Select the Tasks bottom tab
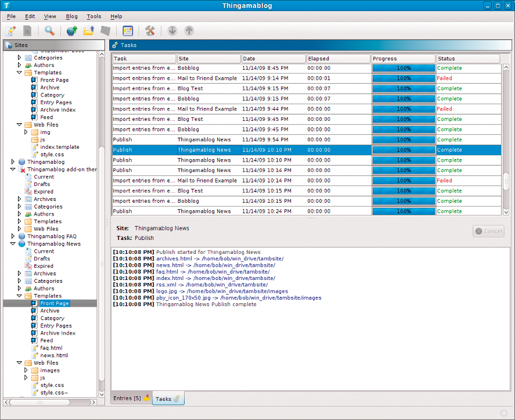Screen dimensions: 515x420 [x=168, y=399]
